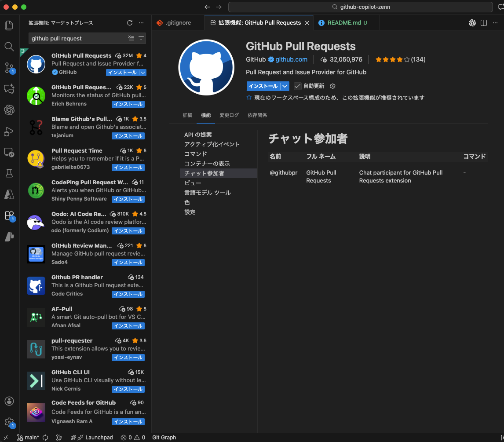Install GitHub Pull Requests from detail page
The height and width of the screenshot is (442, 504).
263,86
